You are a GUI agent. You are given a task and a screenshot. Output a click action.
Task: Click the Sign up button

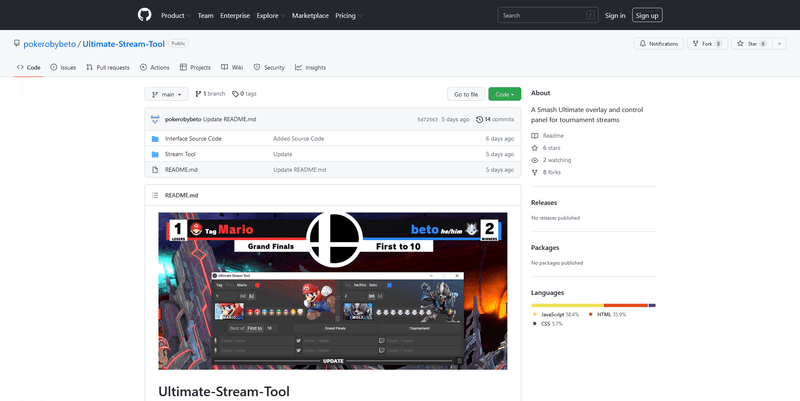tap(647, 15)
